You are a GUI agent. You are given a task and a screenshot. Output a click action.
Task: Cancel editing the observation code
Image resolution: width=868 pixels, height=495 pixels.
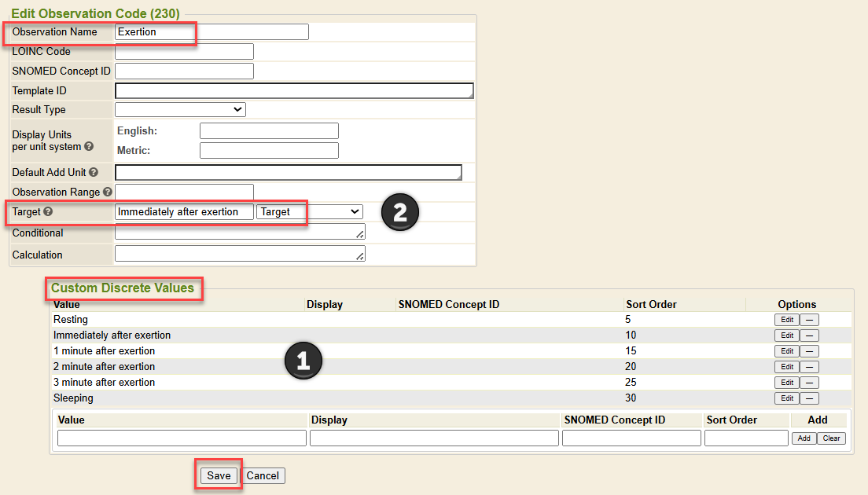[263, 475]
